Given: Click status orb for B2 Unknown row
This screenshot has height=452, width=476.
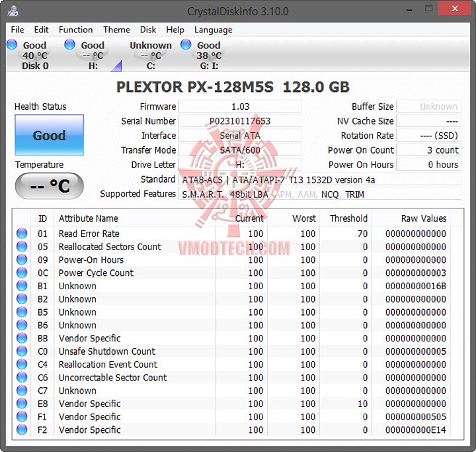Looking at the screenshot, I should [22, 299].
